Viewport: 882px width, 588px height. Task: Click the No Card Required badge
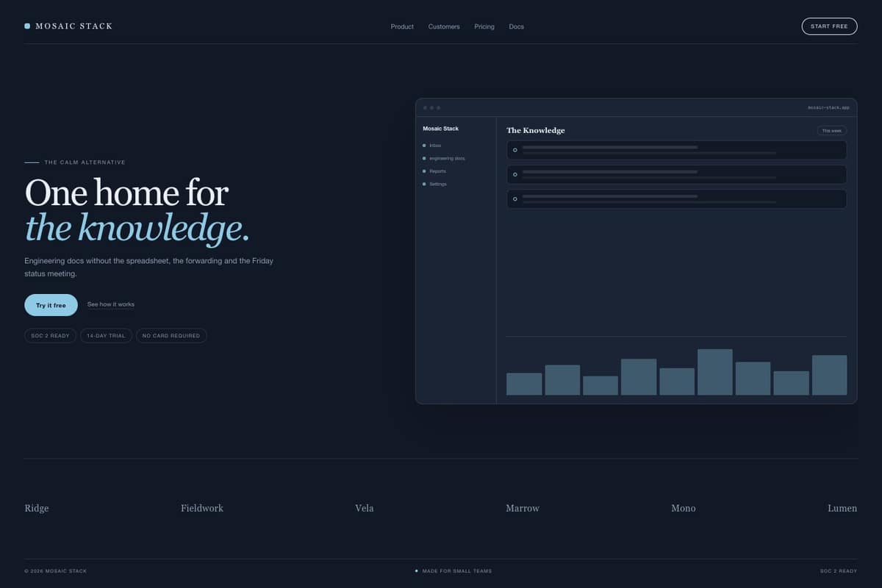click(x=171, y=336)
